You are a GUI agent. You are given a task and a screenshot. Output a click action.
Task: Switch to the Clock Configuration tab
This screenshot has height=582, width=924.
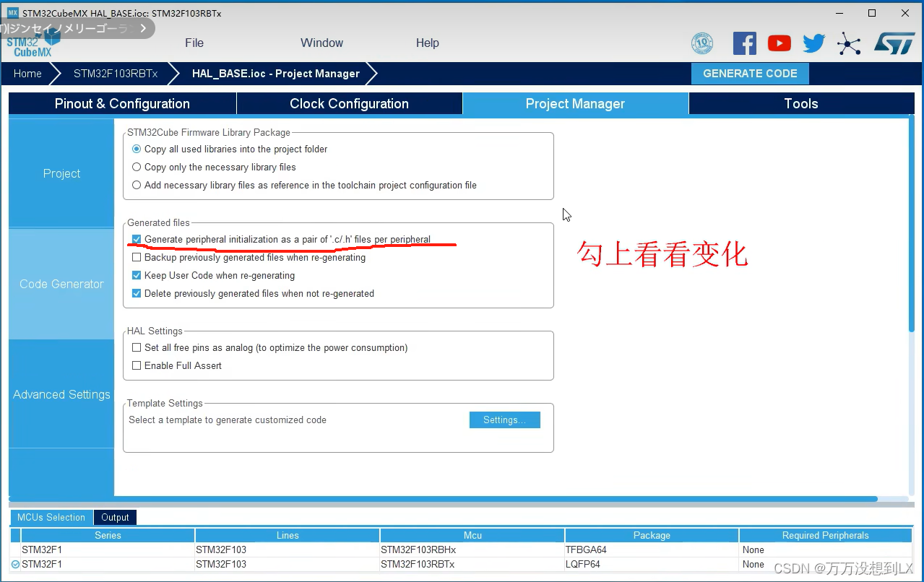pyautogui.click(x=349, y=103)
